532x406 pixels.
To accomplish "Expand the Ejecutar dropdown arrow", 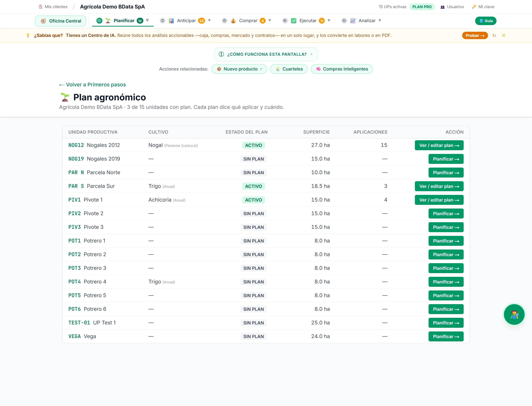I will [x=329, y=20].
